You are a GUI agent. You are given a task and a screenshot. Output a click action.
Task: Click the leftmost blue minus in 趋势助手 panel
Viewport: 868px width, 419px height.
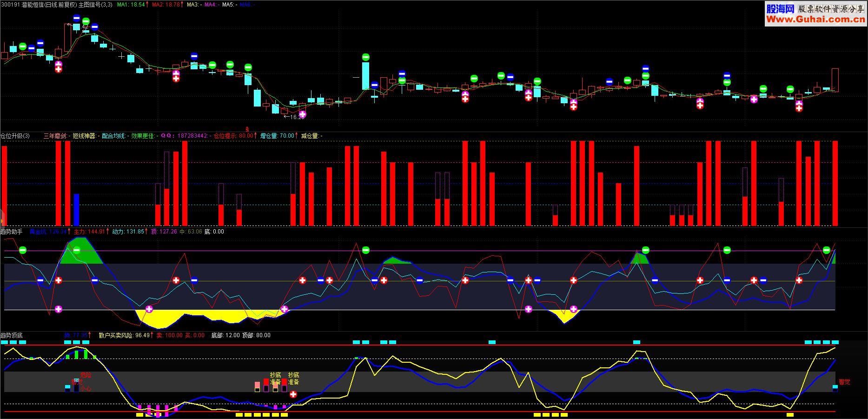[x=40, y=280]
